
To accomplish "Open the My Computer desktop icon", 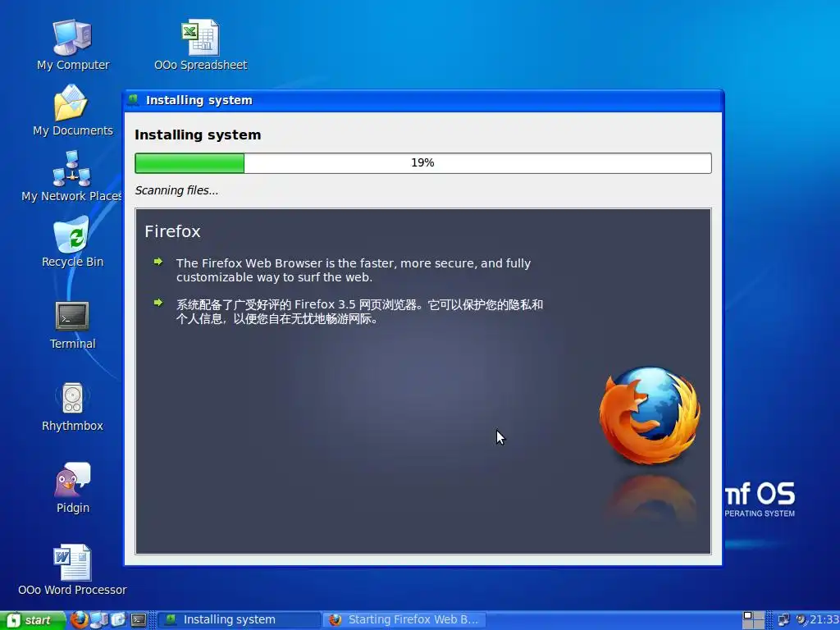I will point(72,44).
